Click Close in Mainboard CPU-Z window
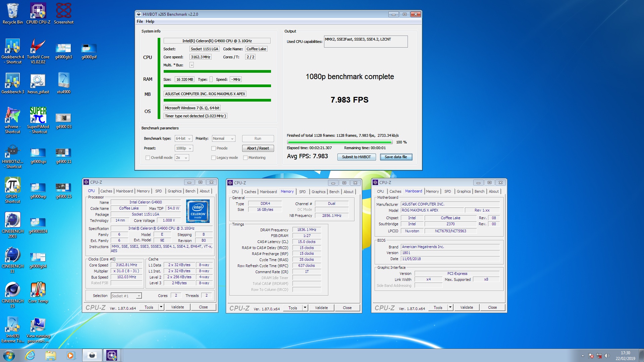This screenshot has height=362, width=644. (492, 307)
